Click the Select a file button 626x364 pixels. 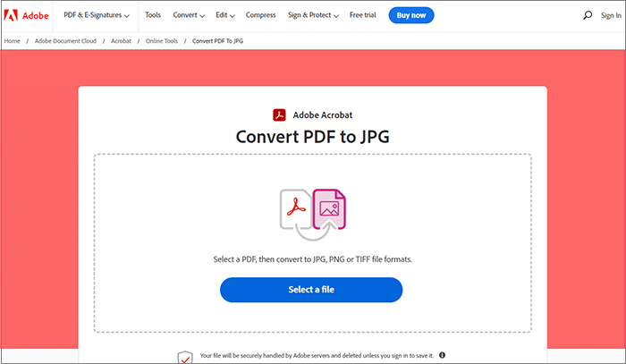pyautogui.click(x=311, y=290)
